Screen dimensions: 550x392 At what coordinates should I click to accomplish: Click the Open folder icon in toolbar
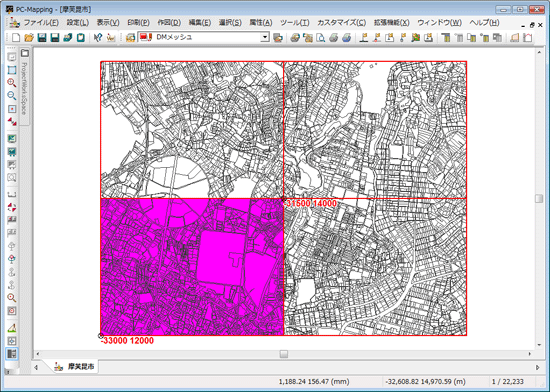coord(29,38)
